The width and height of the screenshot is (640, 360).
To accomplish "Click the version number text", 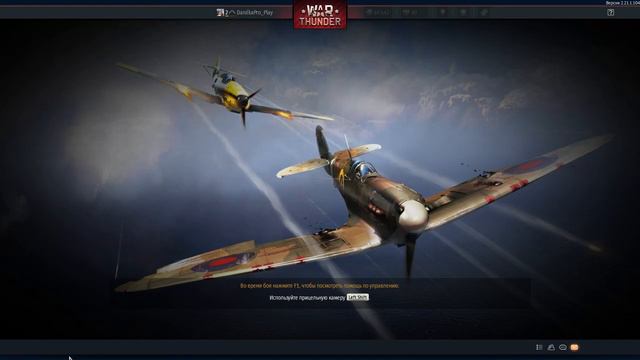I will [622, 3].
